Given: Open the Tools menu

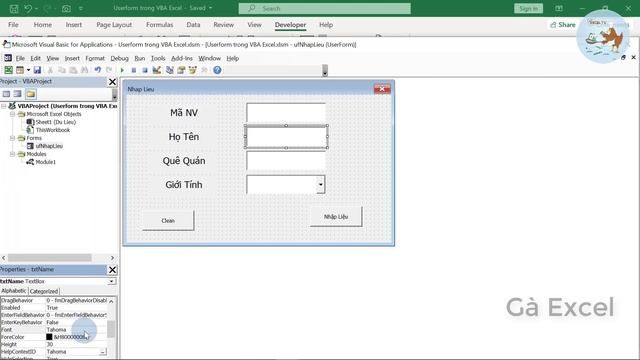Looking at the screenshot, I should 158,58.
